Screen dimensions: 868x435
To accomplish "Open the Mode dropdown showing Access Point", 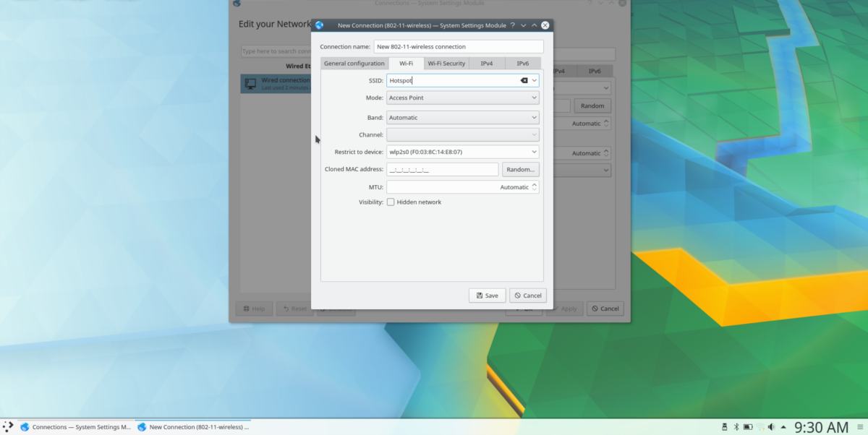I will click(x=463, y=98).
